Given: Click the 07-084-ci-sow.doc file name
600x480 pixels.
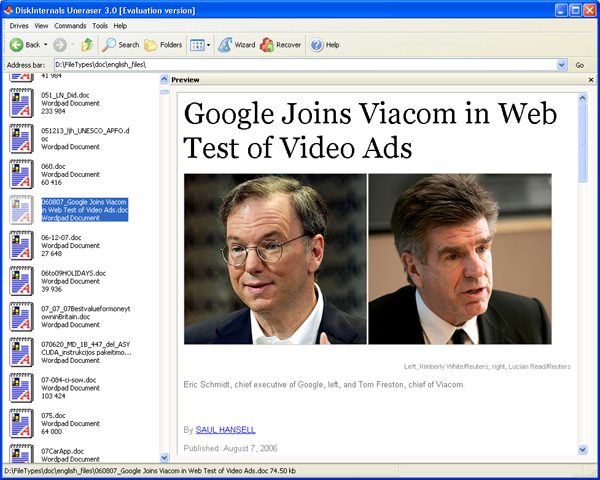Looking at the screenshot, I should coord(68,380).
